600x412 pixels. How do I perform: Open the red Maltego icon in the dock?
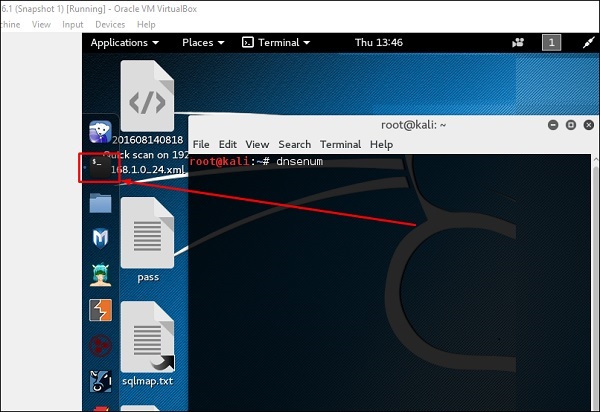(101, 346)
